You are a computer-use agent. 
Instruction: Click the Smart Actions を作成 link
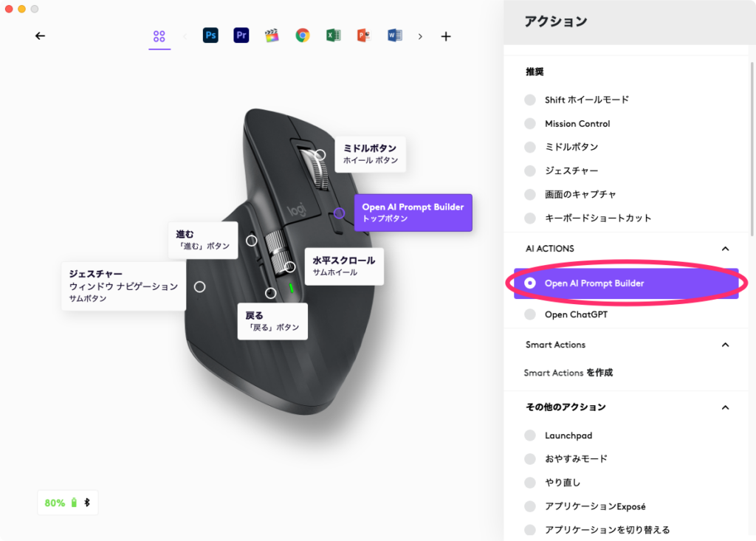click(568, 373)
